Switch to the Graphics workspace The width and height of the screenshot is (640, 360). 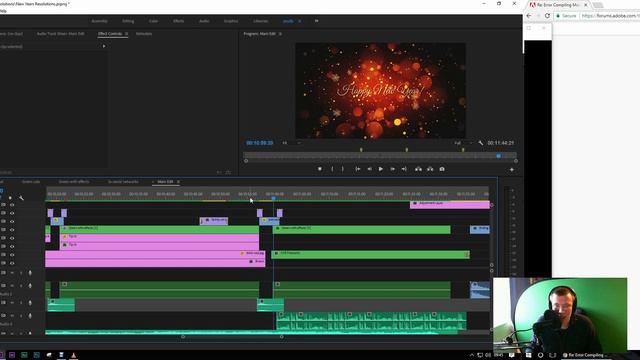pos(231,21)
